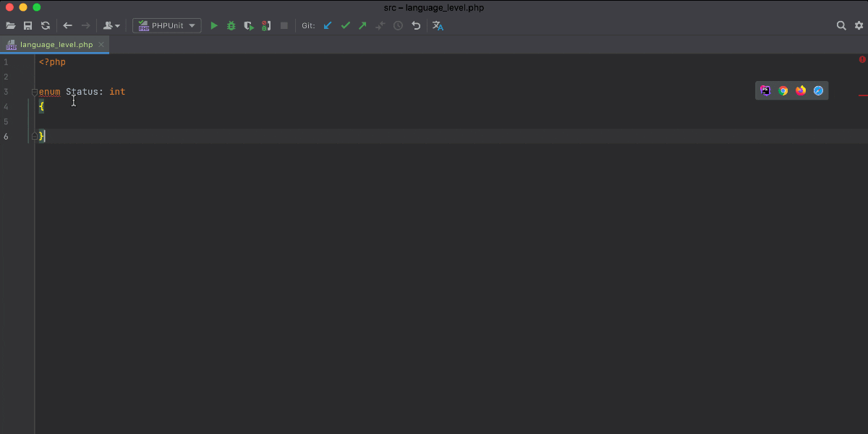
Task: Collapse the enum Status code block
Action: coord(34,92)
